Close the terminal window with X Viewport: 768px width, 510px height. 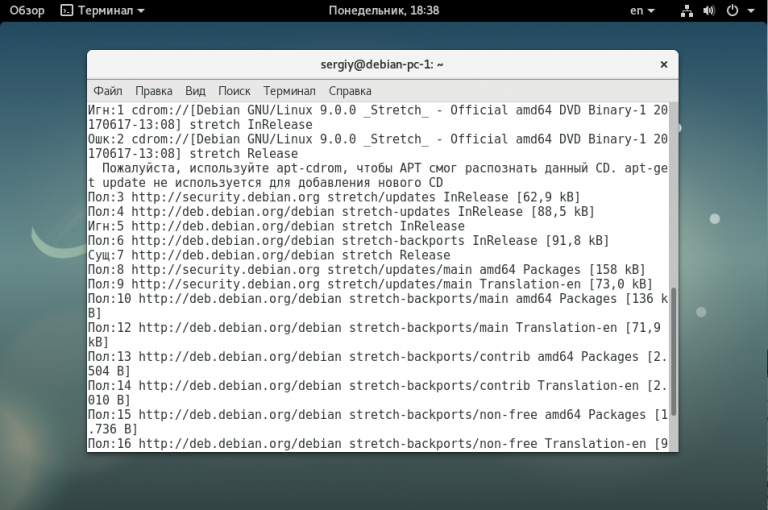tap(660, 64)
